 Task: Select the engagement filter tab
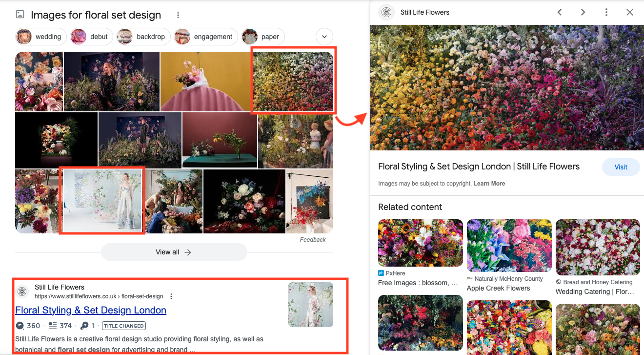[x=205, y=36]
